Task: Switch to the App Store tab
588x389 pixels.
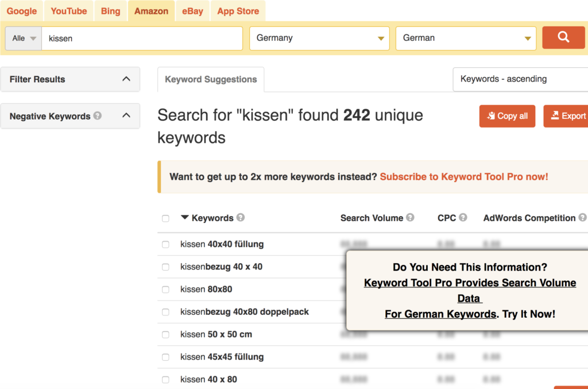Action: coord(238,11)
